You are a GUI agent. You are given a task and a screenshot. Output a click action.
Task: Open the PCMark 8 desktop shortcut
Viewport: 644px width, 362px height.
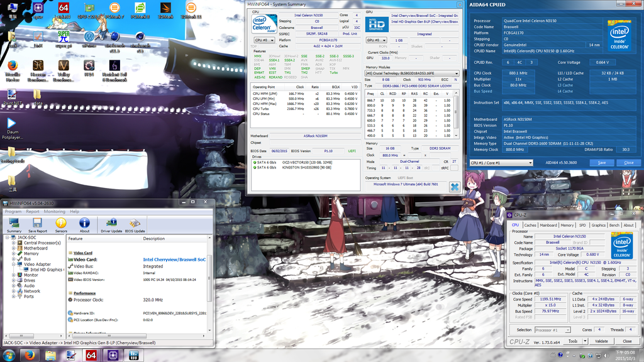(140, 11)
